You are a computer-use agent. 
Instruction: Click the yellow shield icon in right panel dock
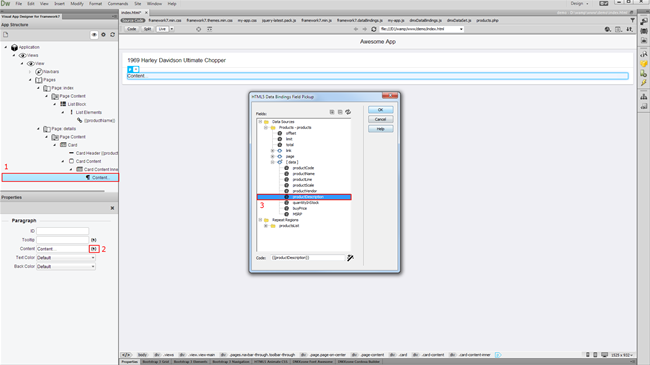(643, 64)
